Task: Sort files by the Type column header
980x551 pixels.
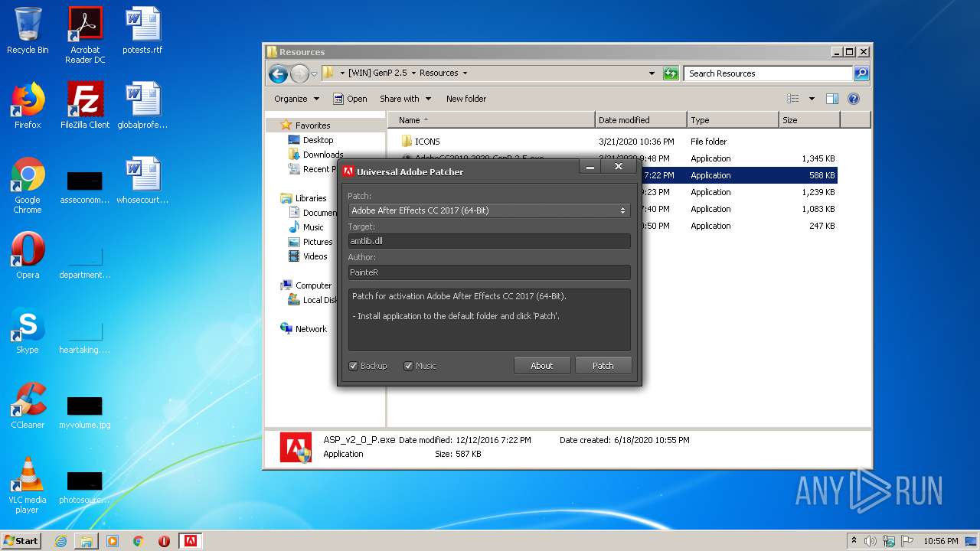Action: [x=733, y=120]
